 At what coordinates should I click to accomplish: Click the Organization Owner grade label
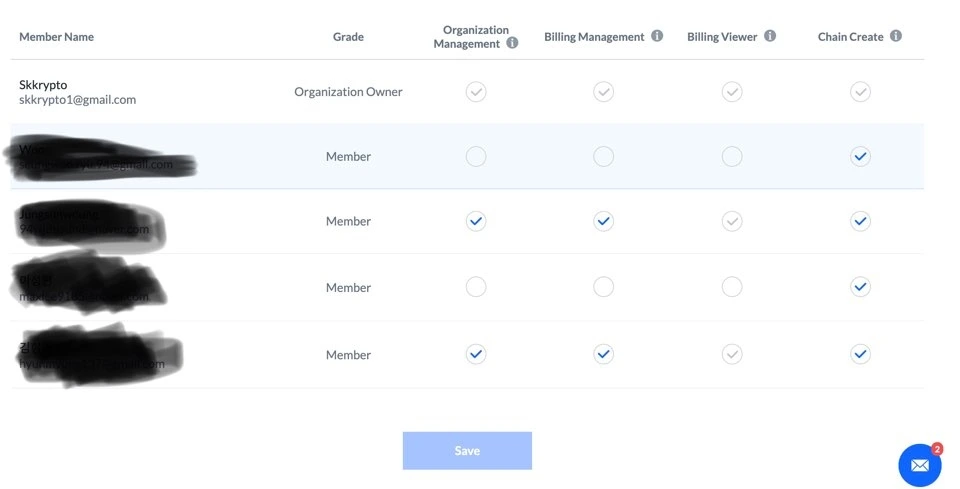click(348, 92)
